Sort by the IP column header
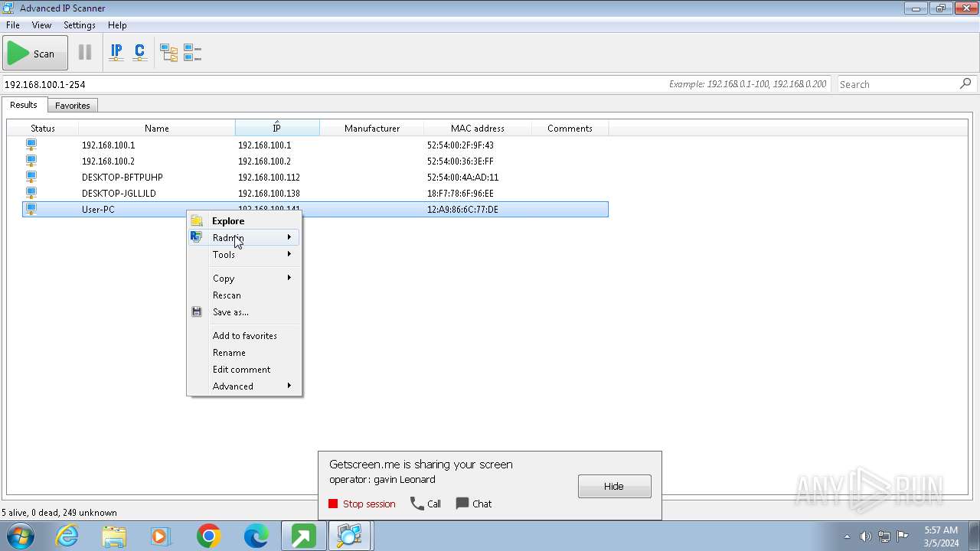 pos(277,128)
